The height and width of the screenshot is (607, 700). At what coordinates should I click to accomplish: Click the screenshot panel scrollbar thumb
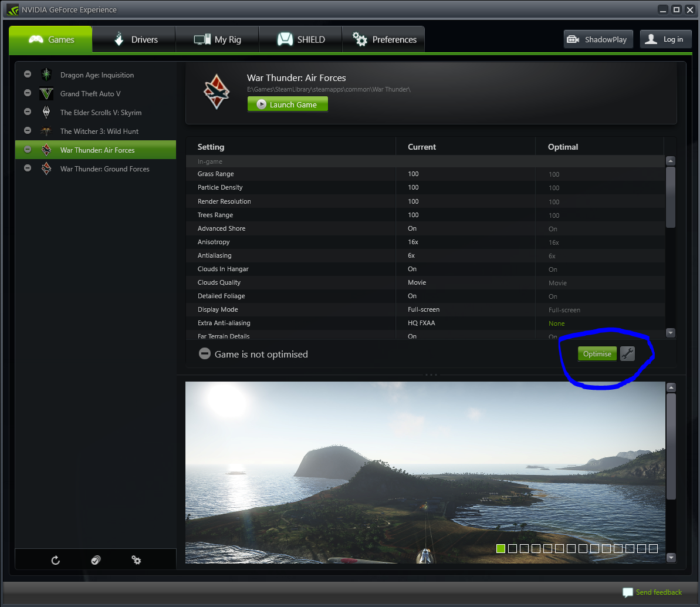click(671, 446)
